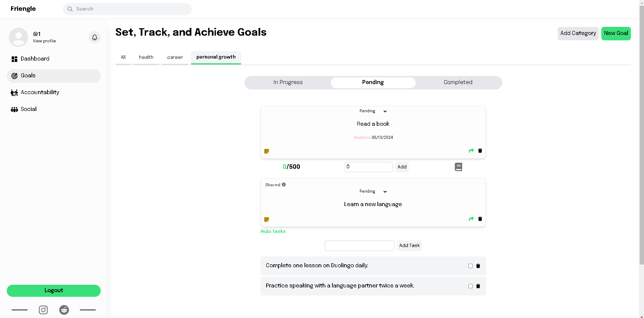
Task: Check off the Duolingo daily lesson task
Action: [470, 266]
